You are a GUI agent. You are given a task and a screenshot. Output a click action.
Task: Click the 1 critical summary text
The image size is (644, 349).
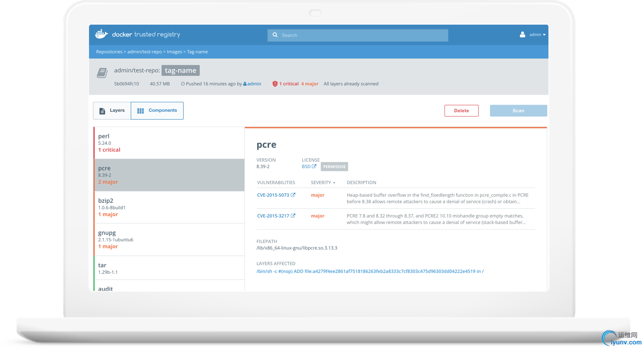click(289, 84)
